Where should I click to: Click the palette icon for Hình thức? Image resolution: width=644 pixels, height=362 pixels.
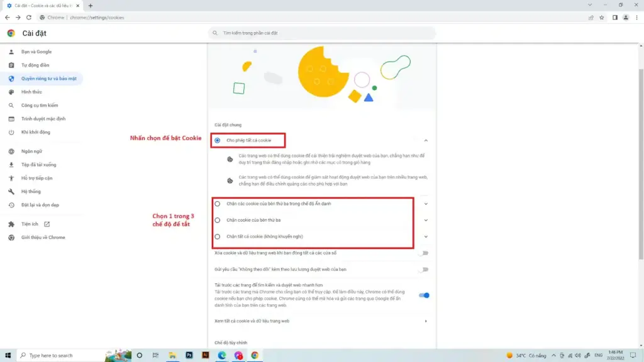11,92
